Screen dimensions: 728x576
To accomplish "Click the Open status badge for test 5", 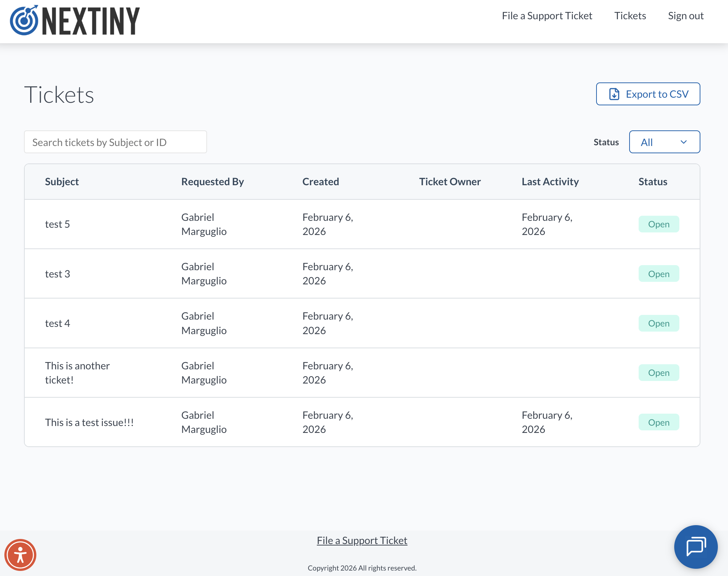I will click(x=659, y=224).
